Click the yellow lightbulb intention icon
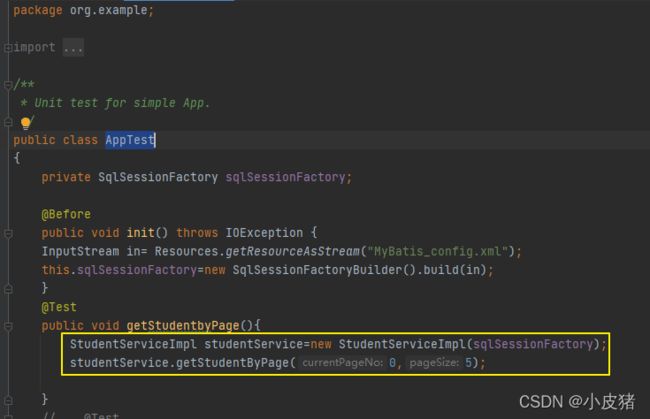Screen dimensions: 650x419 (x=26, y=123)
